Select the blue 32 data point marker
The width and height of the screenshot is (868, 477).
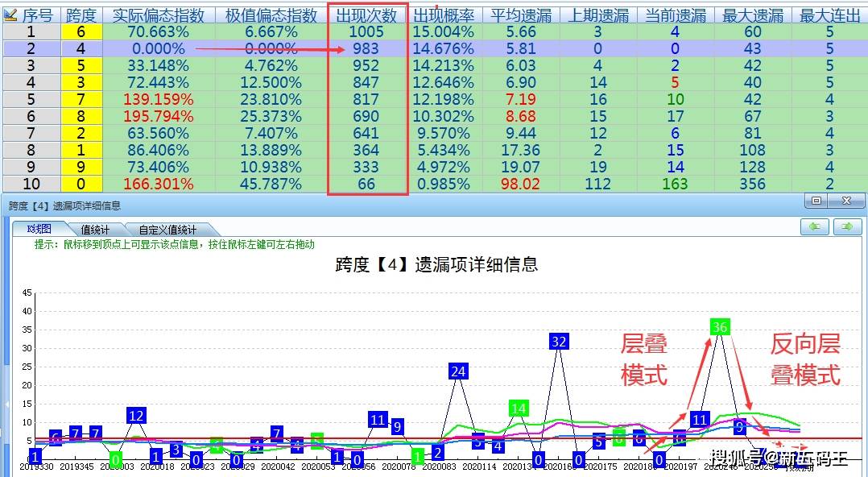(559, 342)
